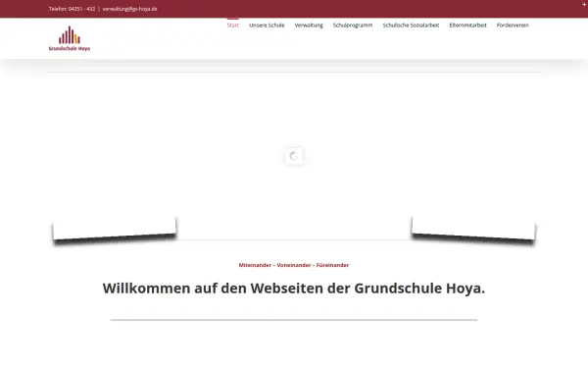The height and width of the screenshot is (368, 588).
Task: Click the Willkommen auf den Webseiten heading
Action: 294,289
